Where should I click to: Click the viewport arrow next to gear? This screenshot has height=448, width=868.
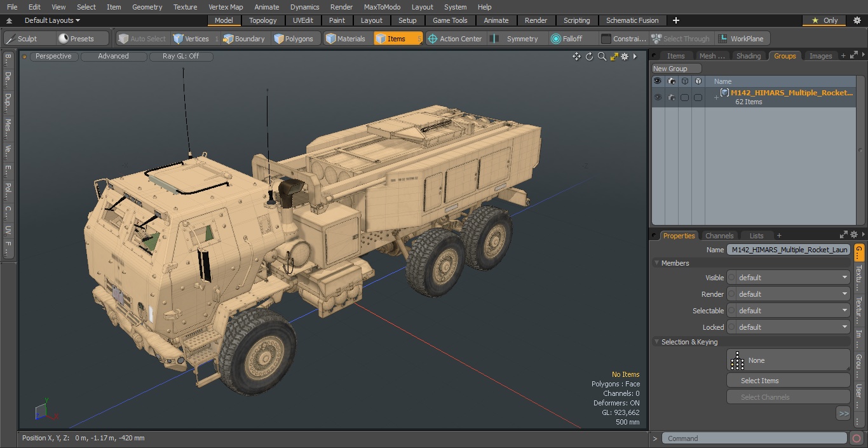coord(635,57)
